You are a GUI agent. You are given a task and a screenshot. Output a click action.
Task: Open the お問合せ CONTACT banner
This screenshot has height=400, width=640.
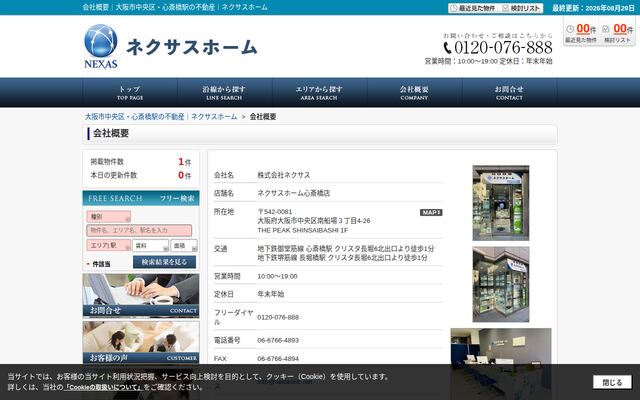click(x=141, y=296)
